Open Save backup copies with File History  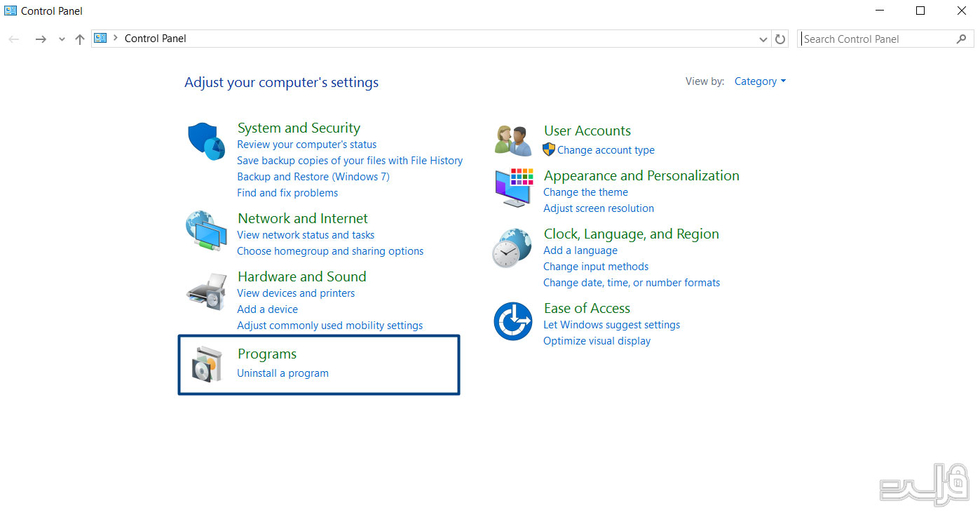(x=350, y=161)
